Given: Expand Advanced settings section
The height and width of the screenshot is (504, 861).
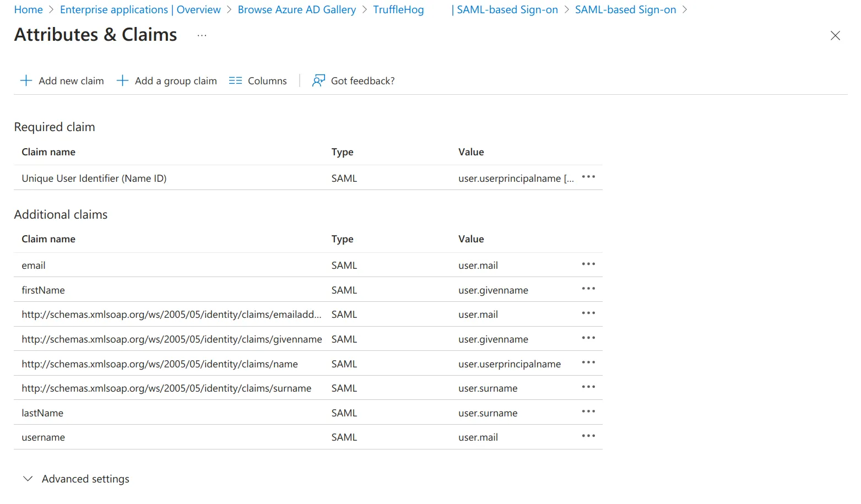Looking at the screenshot, I should [x=76, y=479].
